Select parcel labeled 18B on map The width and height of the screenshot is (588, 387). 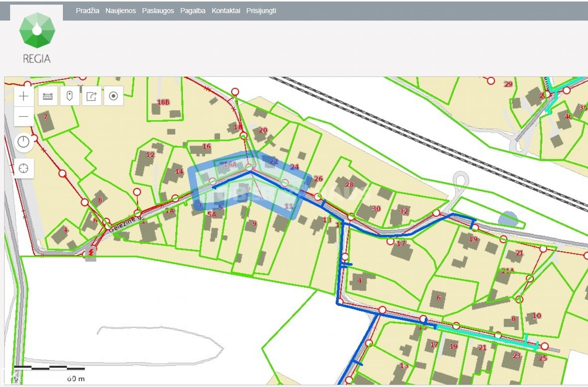(x=163, y=102)
